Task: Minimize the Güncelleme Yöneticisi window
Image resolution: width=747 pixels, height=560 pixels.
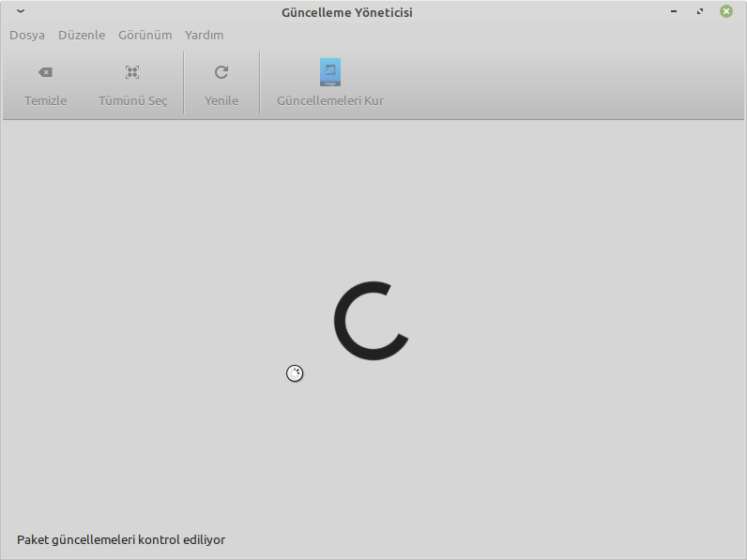Action: tap(674, 11)
